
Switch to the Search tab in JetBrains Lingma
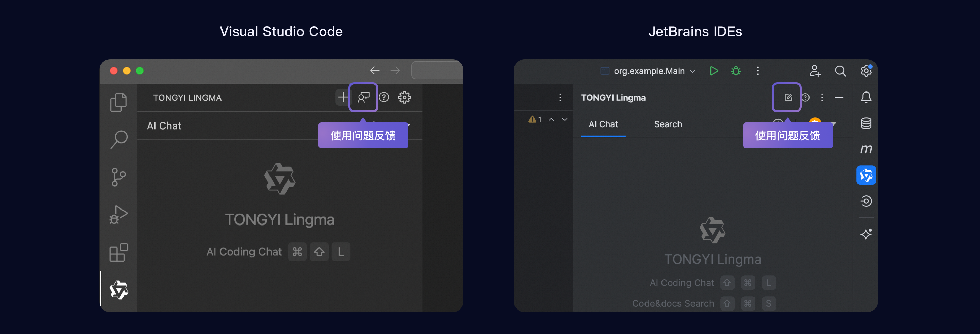point(668,124)
